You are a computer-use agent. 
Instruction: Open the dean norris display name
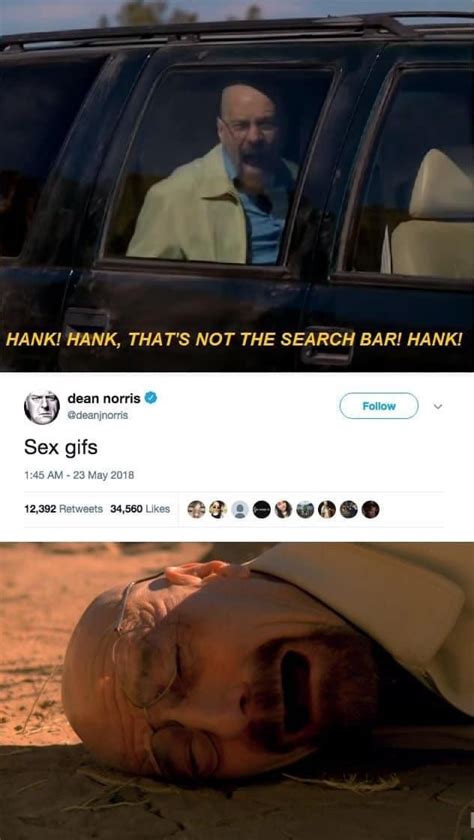(104, 398)
